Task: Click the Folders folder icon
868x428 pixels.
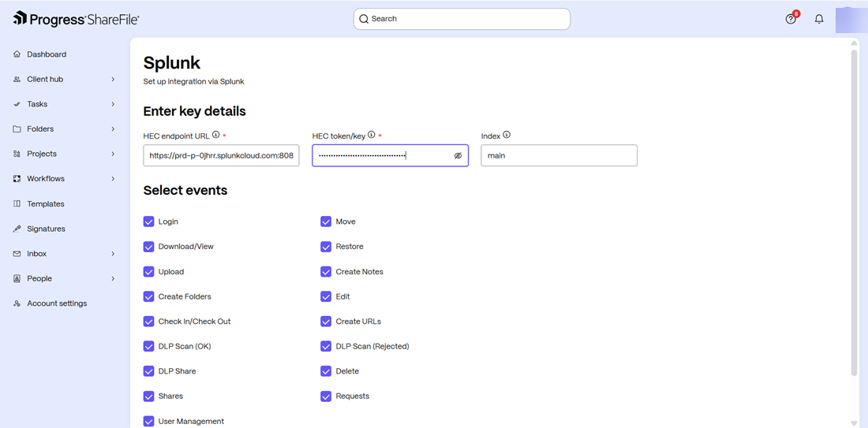Action: (17, 128)
